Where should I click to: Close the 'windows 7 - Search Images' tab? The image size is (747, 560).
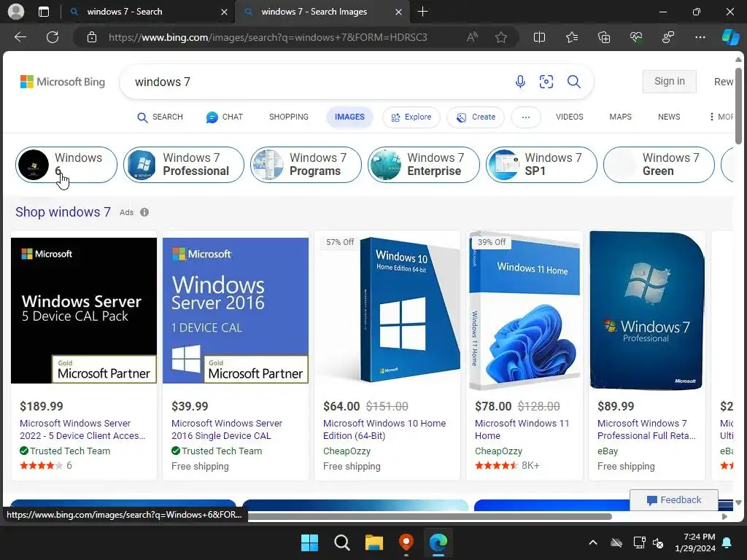[399, 12]
